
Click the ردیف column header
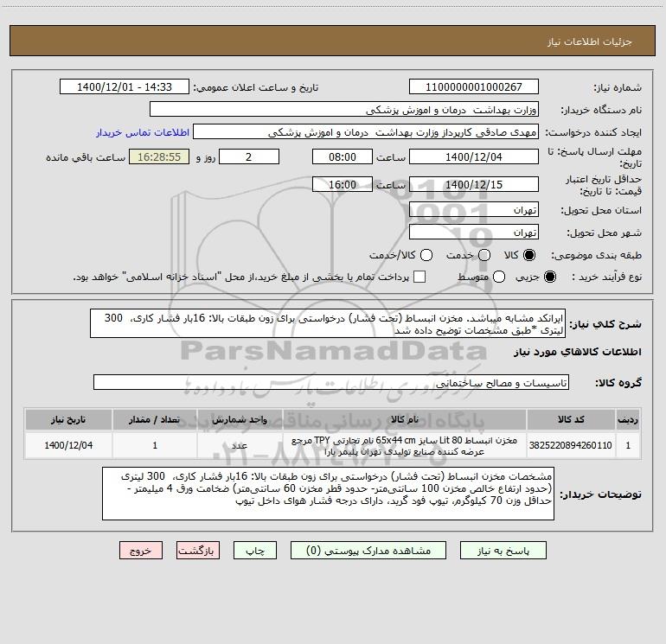point(628,419)
